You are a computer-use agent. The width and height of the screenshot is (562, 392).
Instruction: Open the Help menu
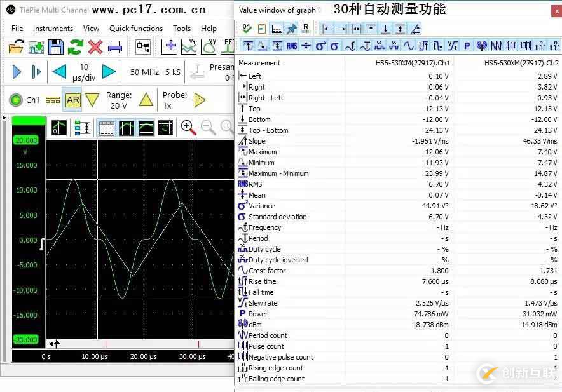click(x=209, y=29)
